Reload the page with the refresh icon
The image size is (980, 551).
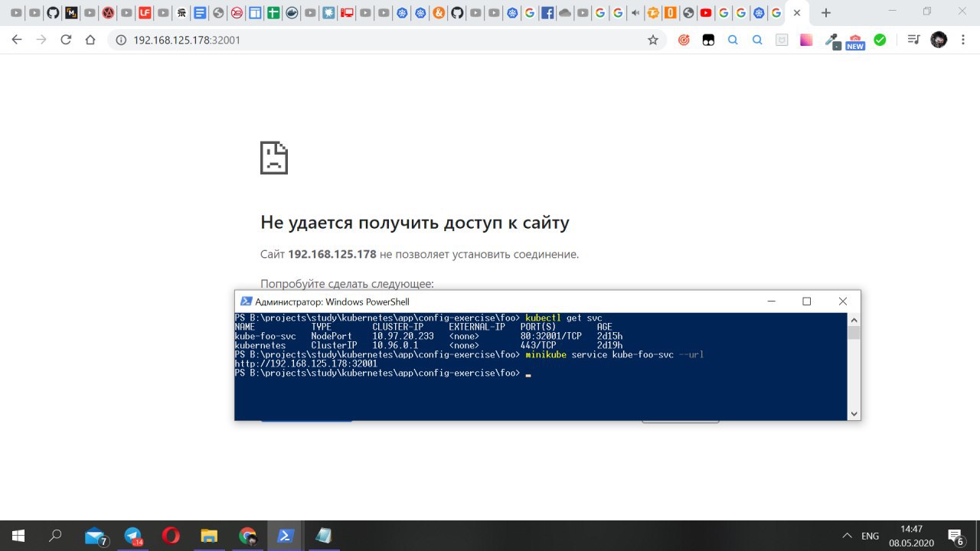tap(66, 40)
